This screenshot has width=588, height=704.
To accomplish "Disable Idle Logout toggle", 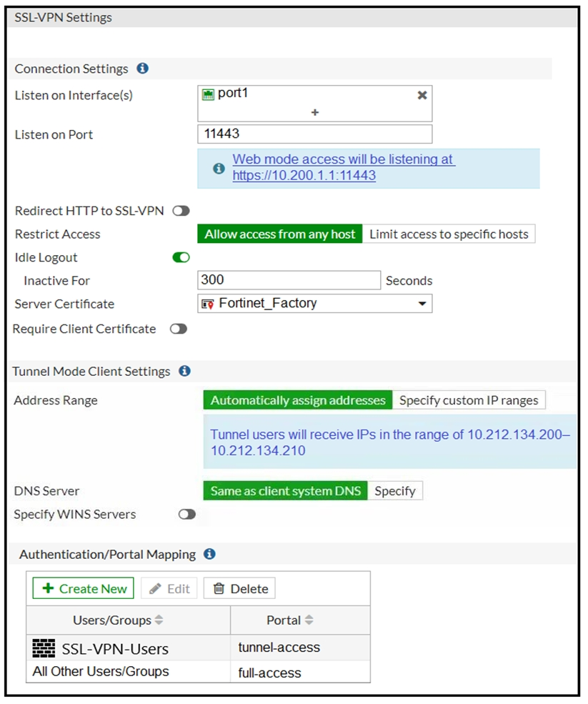I will coord(181,257).
